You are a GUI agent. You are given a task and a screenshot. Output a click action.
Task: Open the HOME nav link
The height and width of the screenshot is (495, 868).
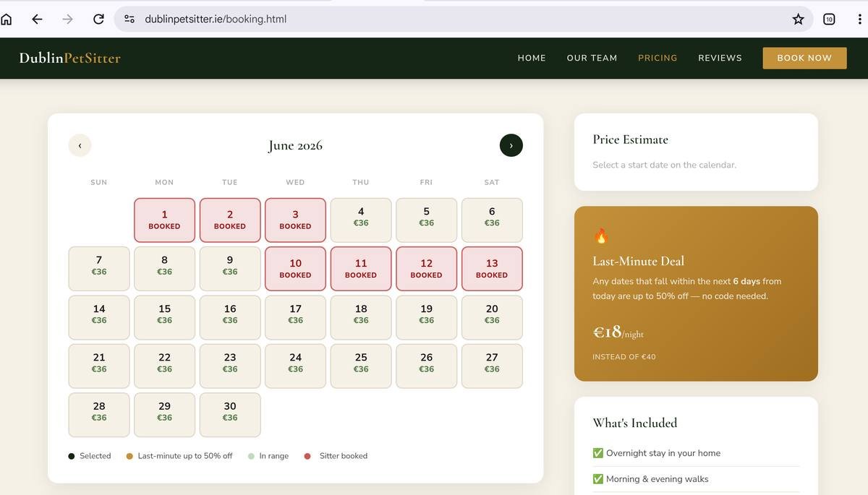(532, 58)
